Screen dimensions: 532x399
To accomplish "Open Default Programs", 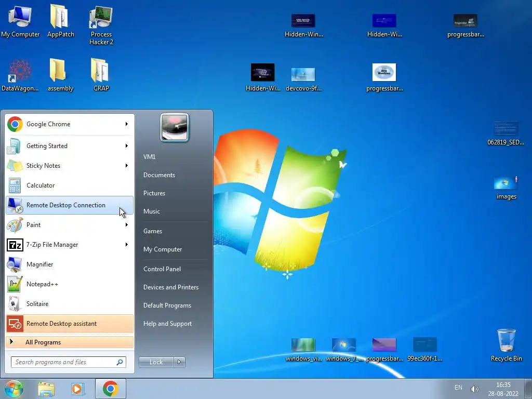I will coord(167,305).
